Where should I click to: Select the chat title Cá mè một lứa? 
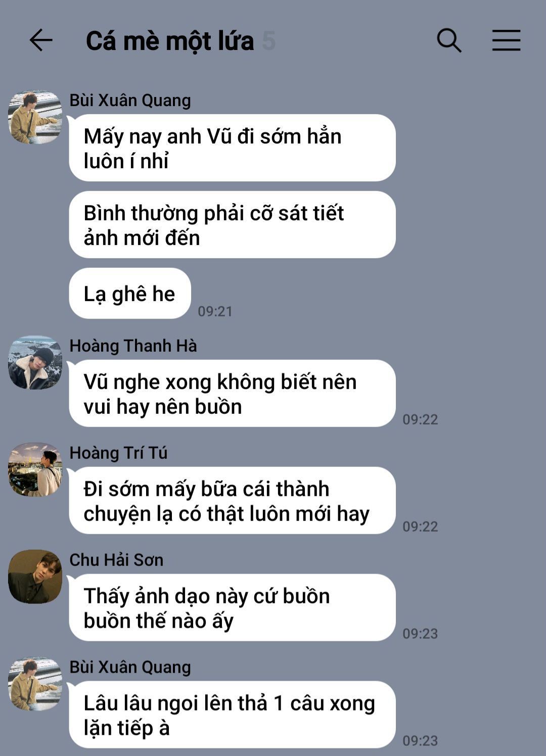[170, 41]
